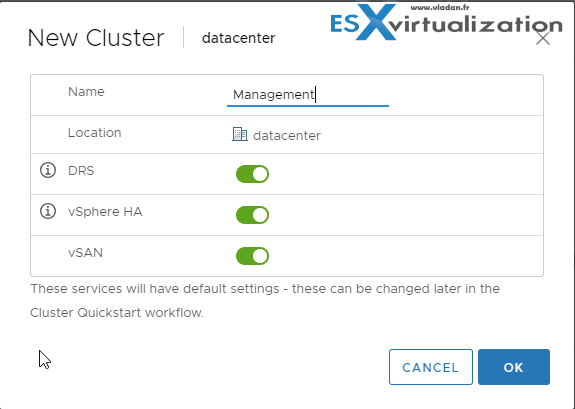Click the www.vladan.fr watermark text
This screenshot has width=575, height=409.
pos(440,7)
